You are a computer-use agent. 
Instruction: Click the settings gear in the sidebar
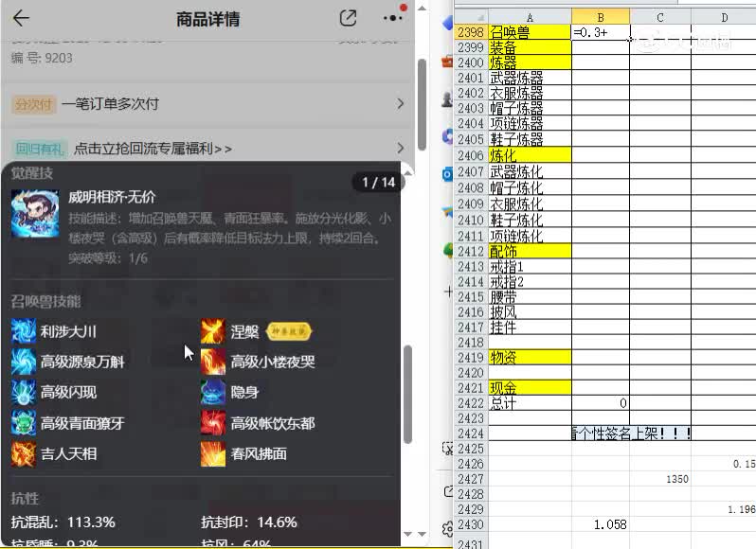click(448, 529)
